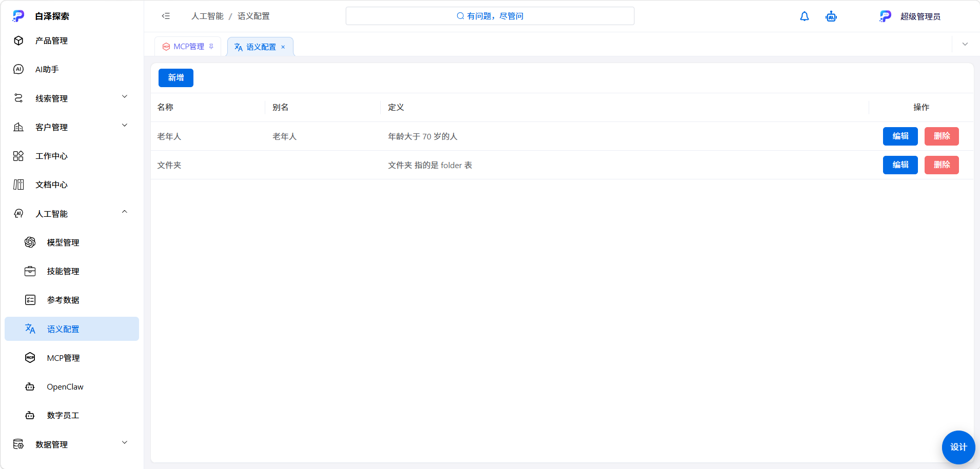Open notifications bell icon
980x469 pixels.
805,16
